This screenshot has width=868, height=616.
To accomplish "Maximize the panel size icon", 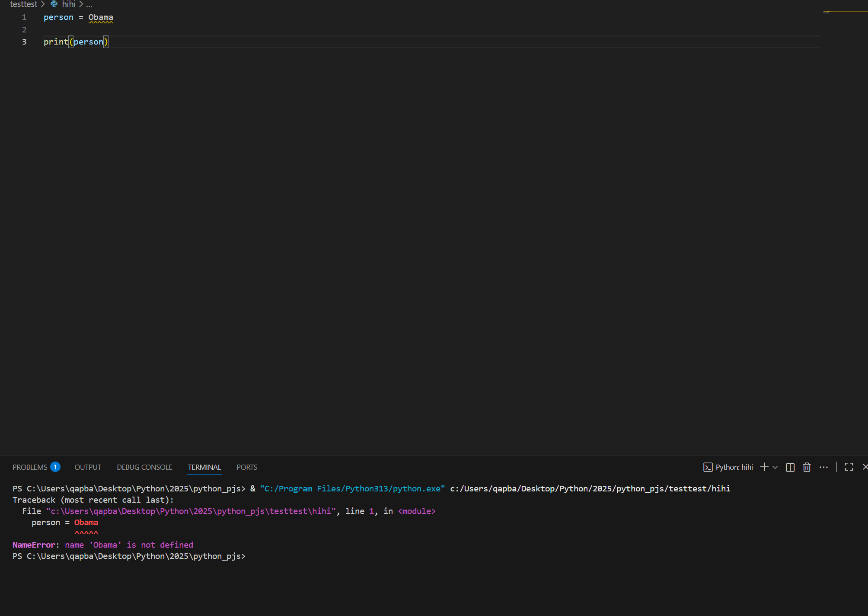I will 849,467.
